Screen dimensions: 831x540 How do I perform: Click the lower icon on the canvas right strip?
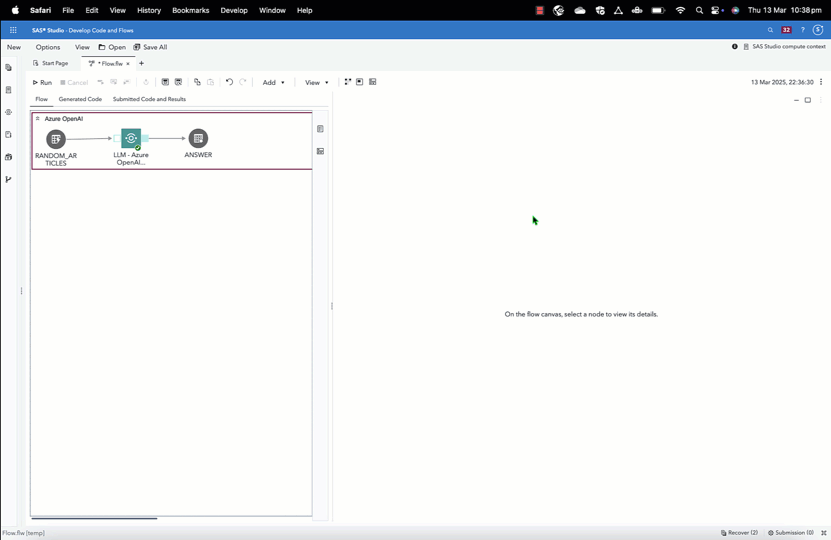320,151
